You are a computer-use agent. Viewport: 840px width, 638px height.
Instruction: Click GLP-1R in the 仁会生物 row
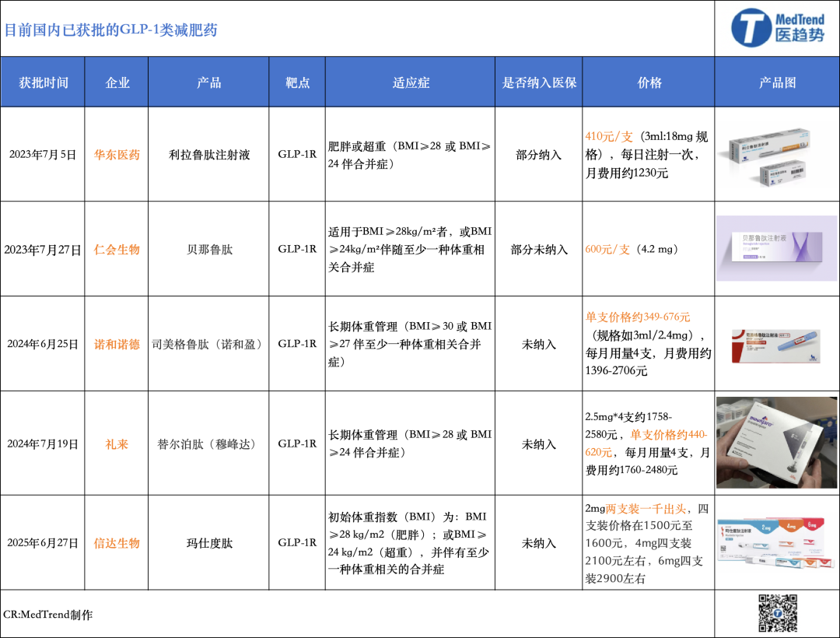click(297, 249)
